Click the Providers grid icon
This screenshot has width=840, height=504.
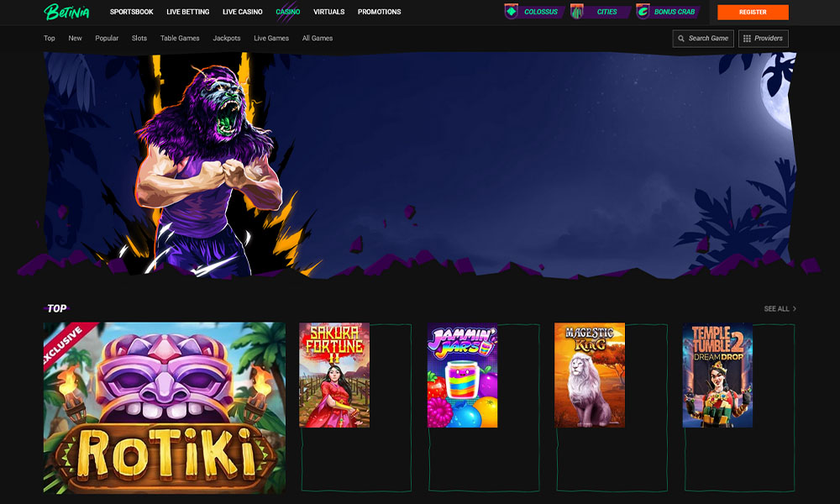coord(747,39)
